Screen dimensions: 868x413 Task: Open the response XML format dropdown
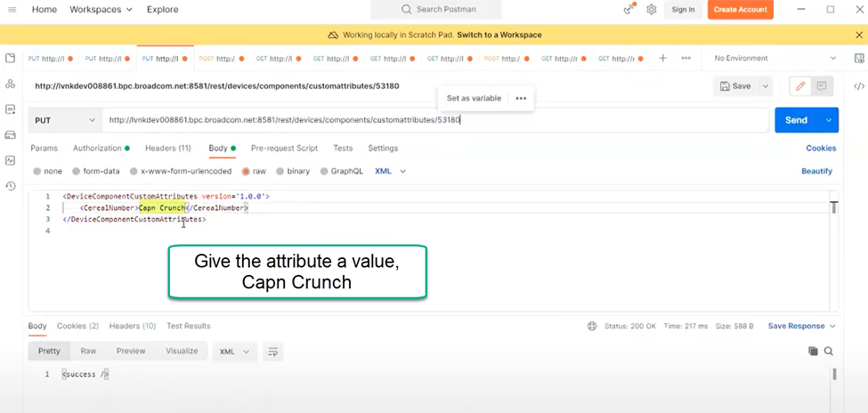tap(235, 352)
